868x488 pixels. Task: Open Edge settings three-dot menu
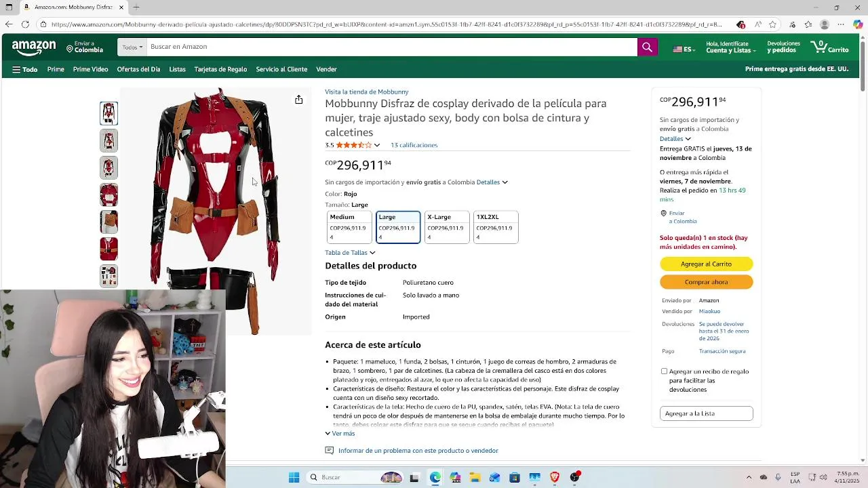[842, 24]
